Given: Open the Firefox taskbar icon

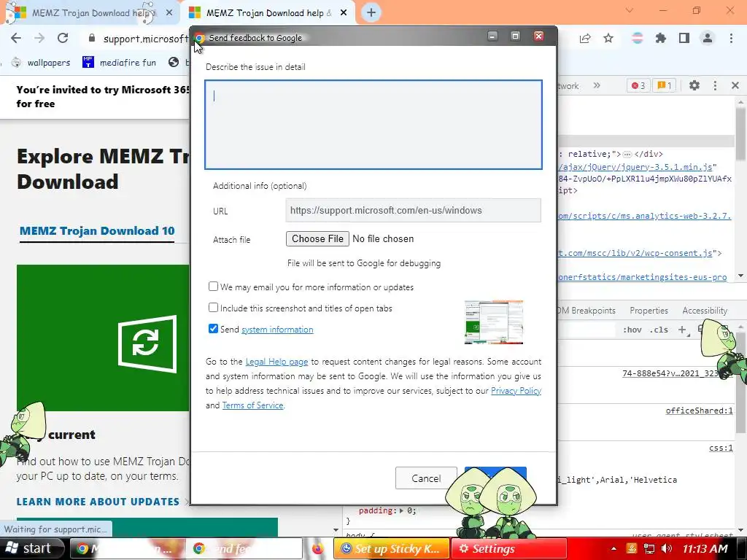Looking at the screenshot, I should click(317, 548).
